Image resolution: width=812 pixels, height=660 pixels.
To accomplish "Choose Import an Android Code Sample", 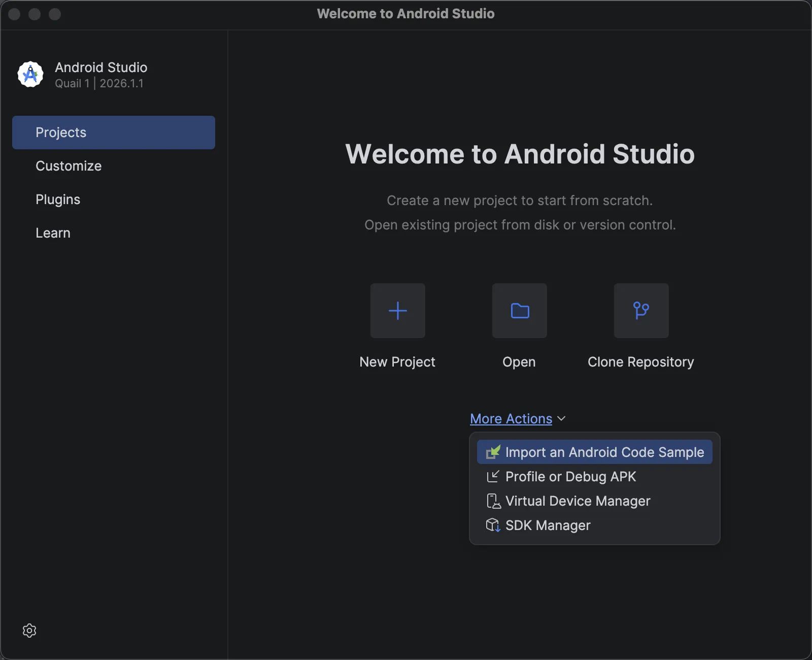I will [595, 452].
